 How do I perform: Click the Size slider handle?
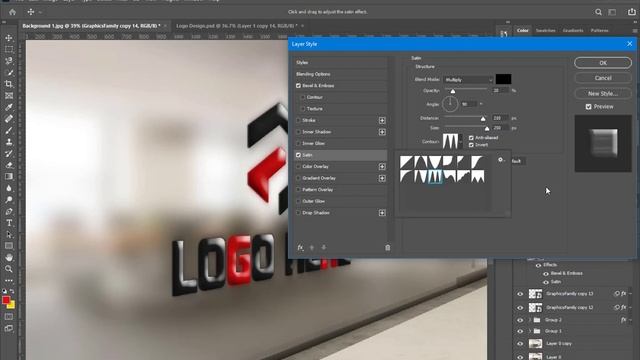click(487, 129)
